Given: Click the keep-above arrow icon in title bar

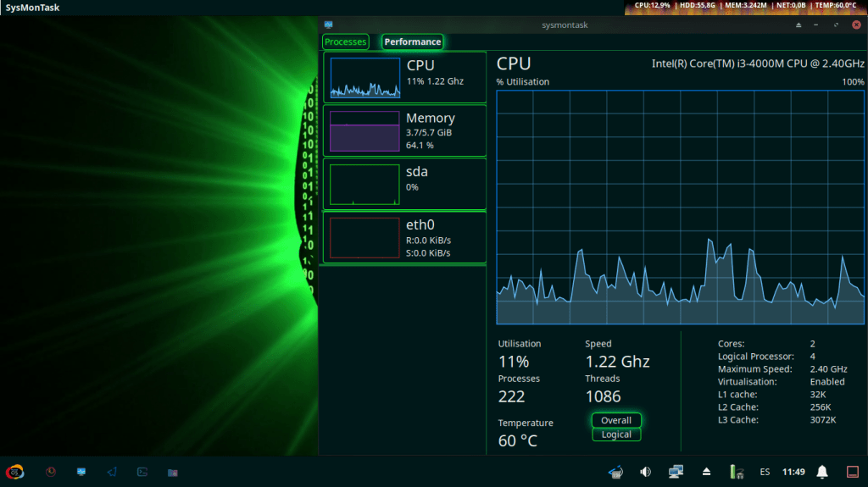Looking at the screenshot, I should 798,25.
